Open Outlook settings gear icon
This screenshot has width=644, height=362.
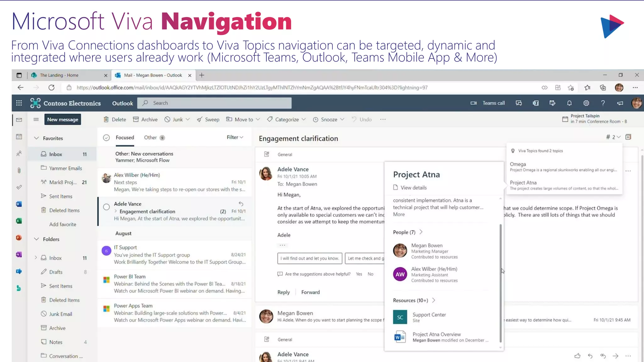pos(586,103)
